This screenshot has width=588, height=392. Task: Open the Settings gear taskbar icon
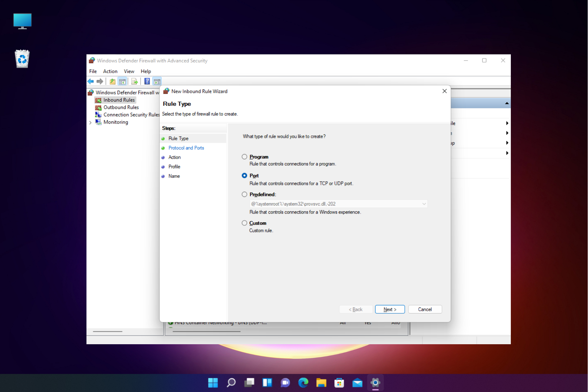375,383
